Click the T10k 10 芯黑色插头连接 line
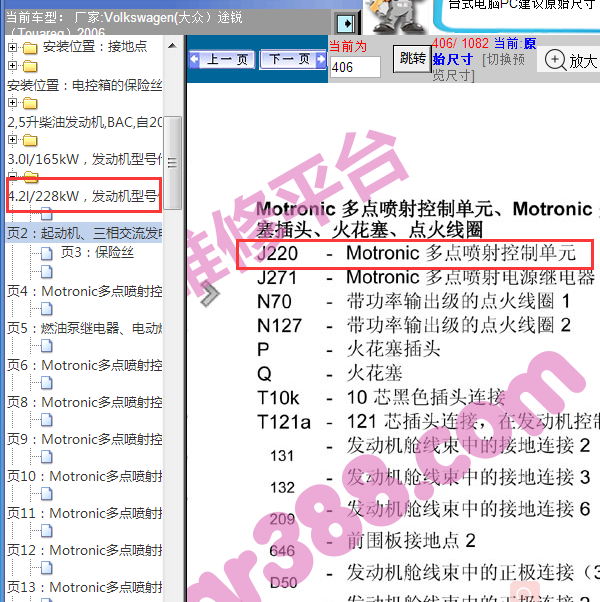This screenshot has width=600, height=602. point(381,397)
